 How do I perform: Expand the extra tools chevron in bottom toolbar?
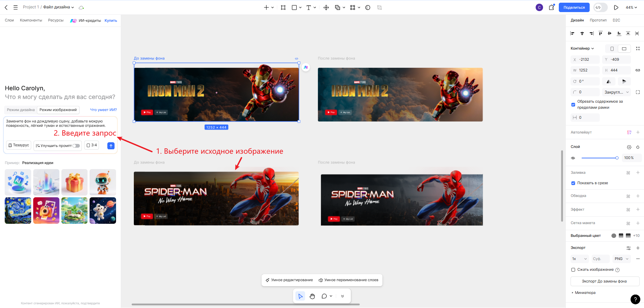click(342, 296)
